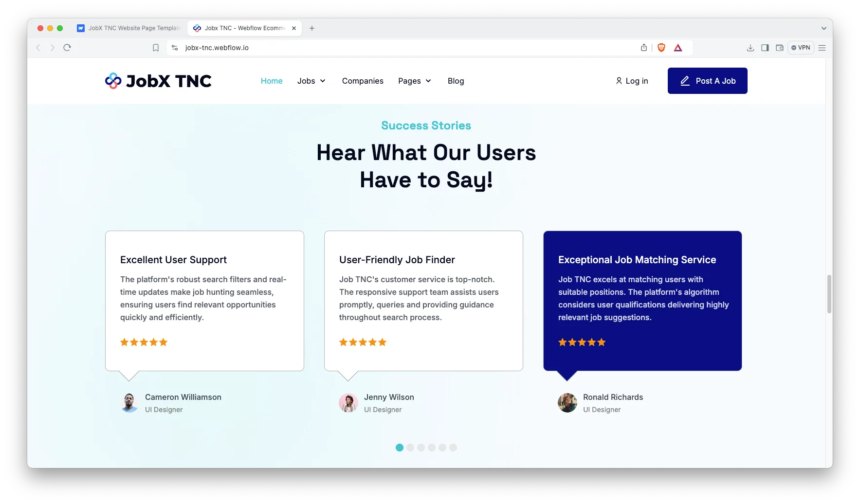Select the second testimonial slider dot
The height and width of the screenshot is (504, 860).
(410, 448)
